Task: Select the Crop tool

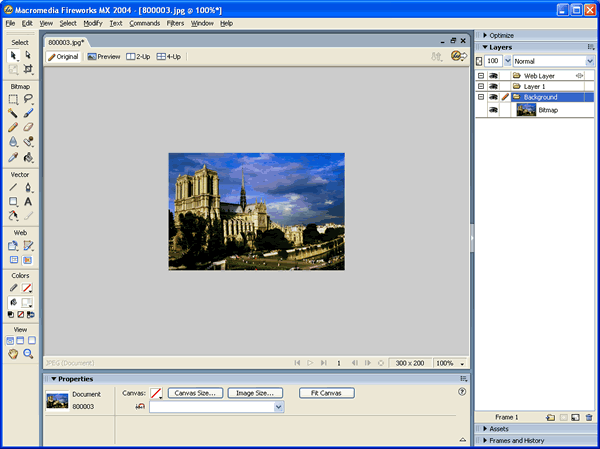Action: 28,69
